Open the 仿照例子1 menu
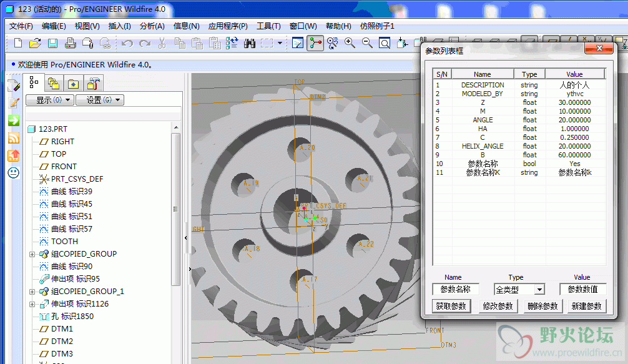 click(x=377, y=26)
